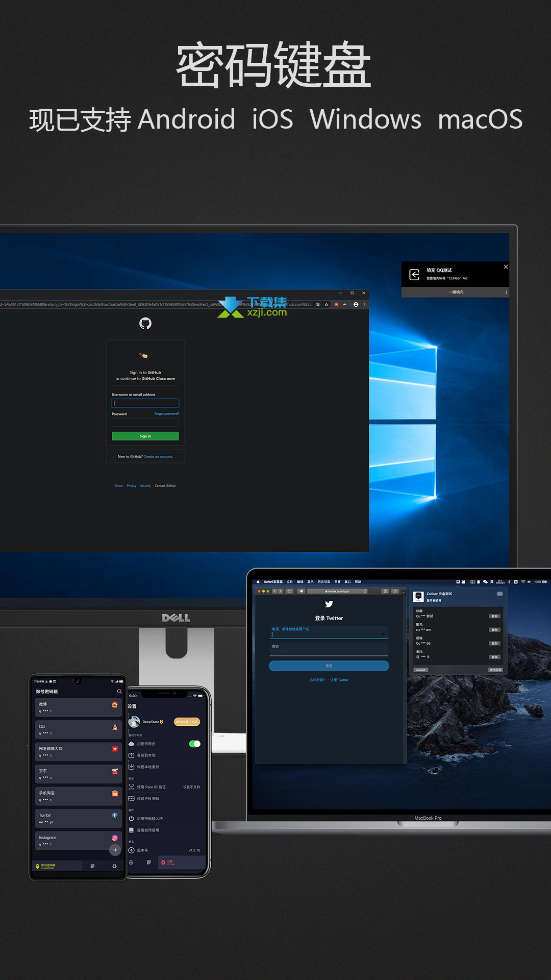Image resolution: width=551 pixels, height=980 pixels.
Task: Click the Safari sidebar toggle icon
Action: (x=289, y=591)
